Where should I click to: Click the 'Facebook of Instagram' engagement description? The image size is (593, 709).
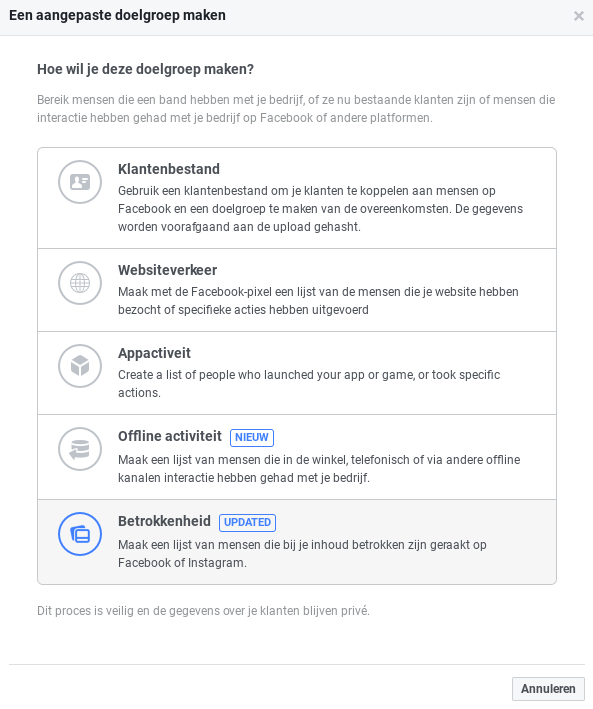302,554
